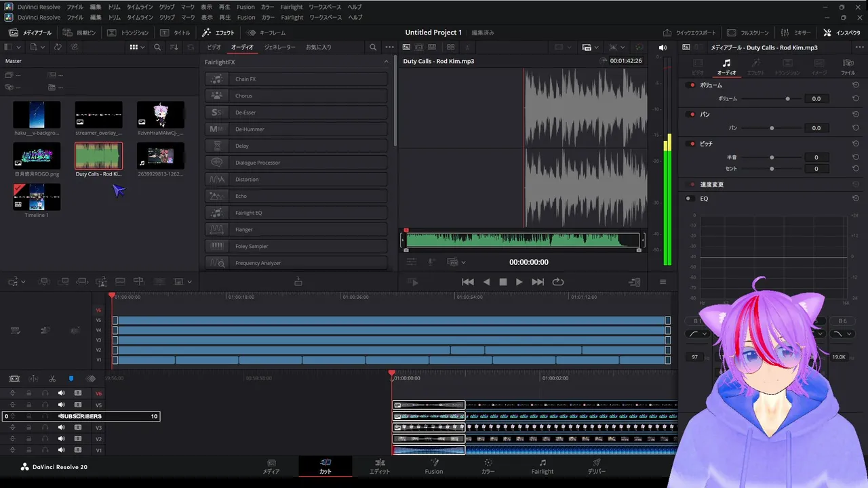Mute track V1 with speaker icon
This screenshot has height=488, width=868.
62,450
